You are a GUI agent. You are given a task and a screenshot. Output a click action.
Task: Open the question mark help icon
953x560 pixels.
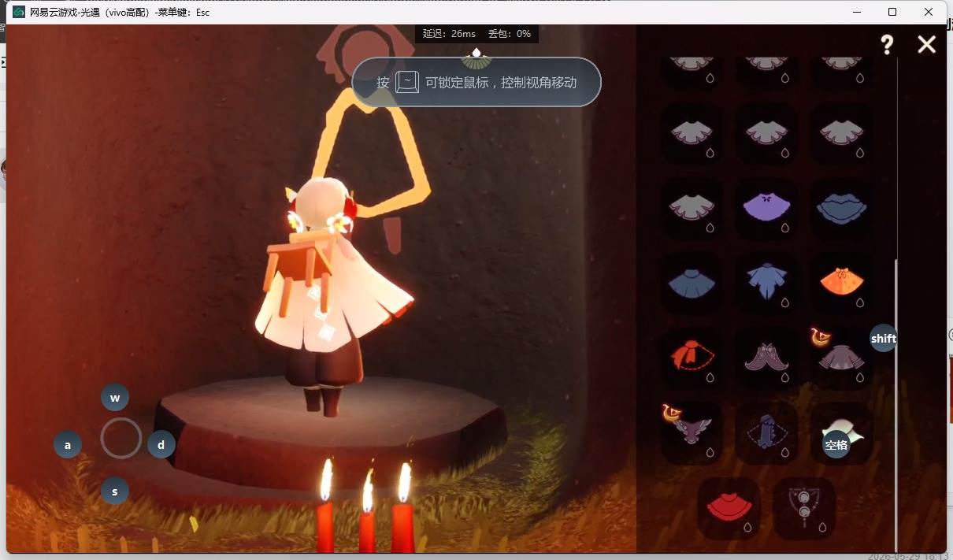tap(887, 44)
